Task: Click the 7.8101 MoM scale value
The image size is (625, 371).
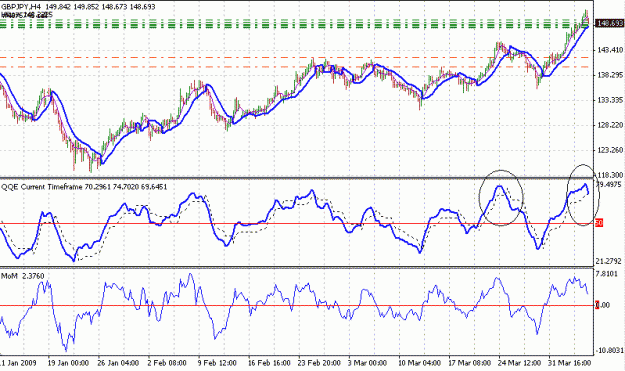Action: pos(607,274)
